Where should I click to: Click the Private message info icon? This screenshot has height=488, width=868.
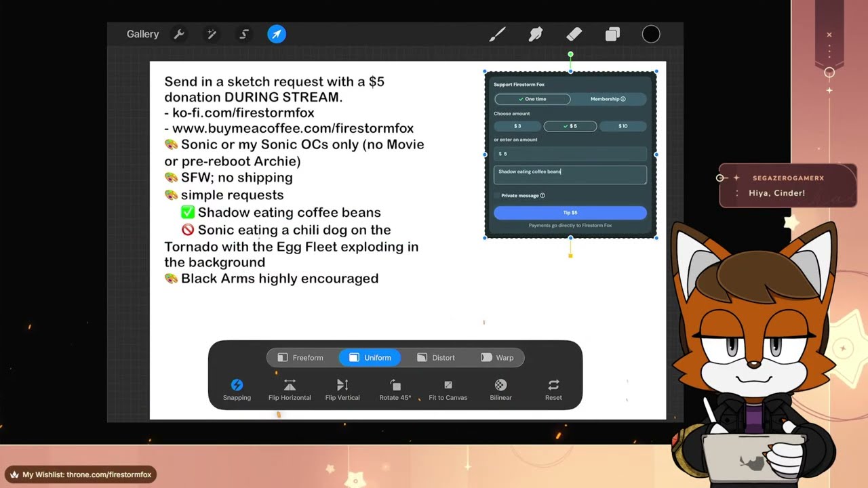(542, 195)
